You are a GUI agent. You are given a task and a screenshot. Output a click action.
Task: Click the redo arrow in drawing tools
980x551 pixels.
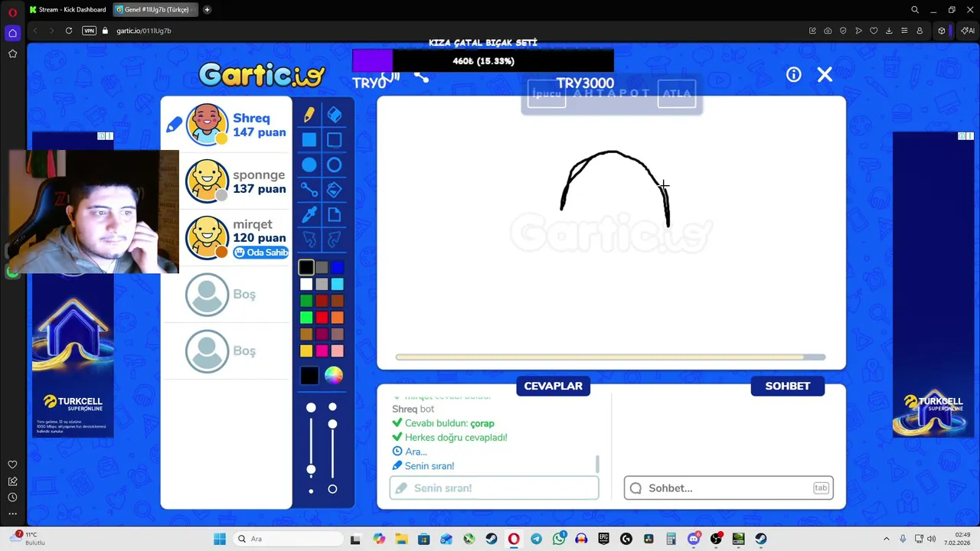[x=335, y=240]
